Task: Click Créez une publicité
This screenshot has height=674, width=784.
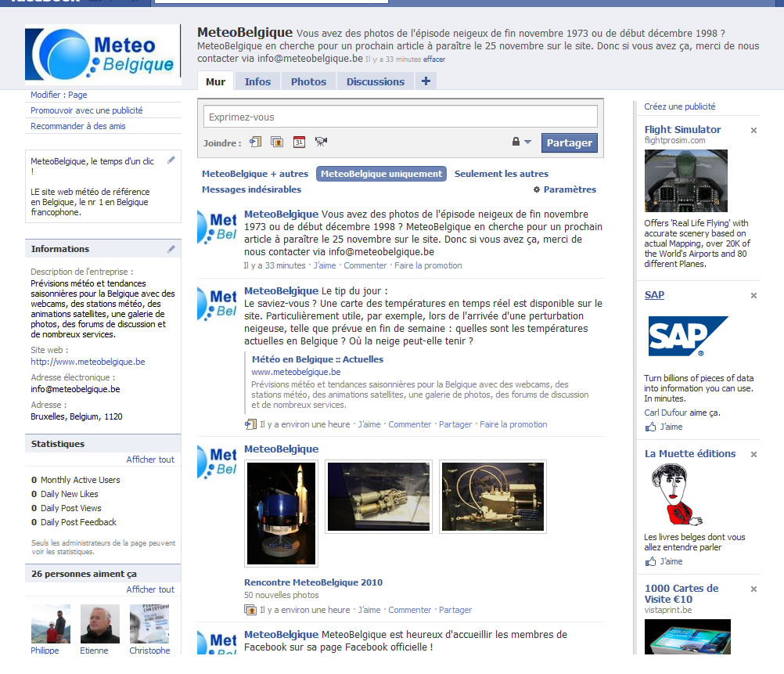Action: click(x=679, y=106)
